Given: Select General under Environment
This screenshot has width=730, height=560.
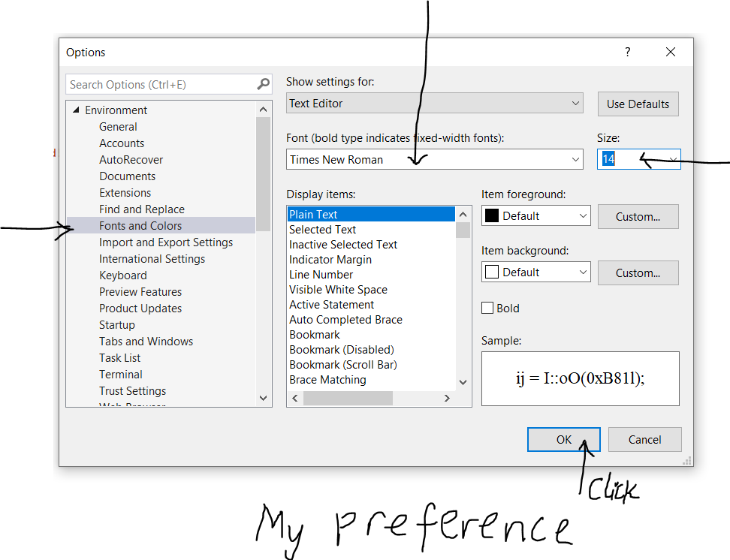Looking at the screenshot, I should pos(118,127).
